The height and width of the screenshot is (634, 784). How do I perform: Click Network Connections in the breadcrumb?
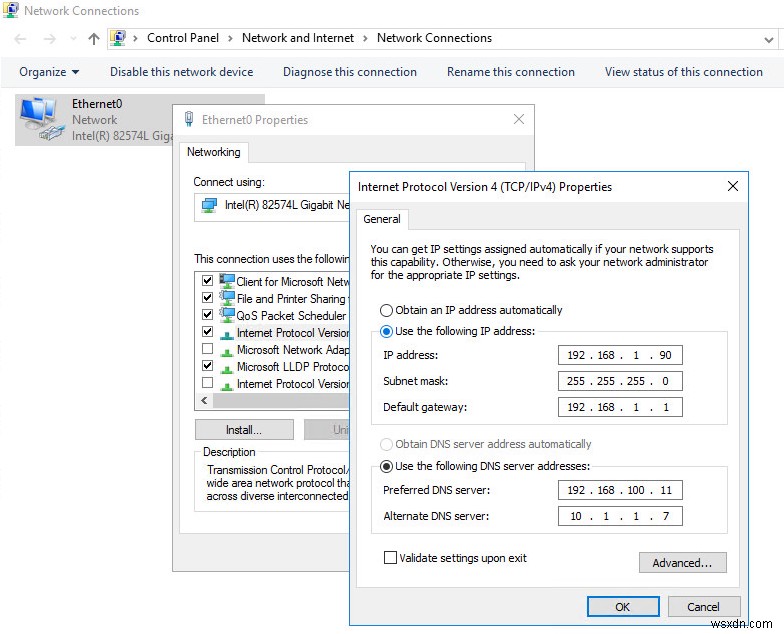434,38
